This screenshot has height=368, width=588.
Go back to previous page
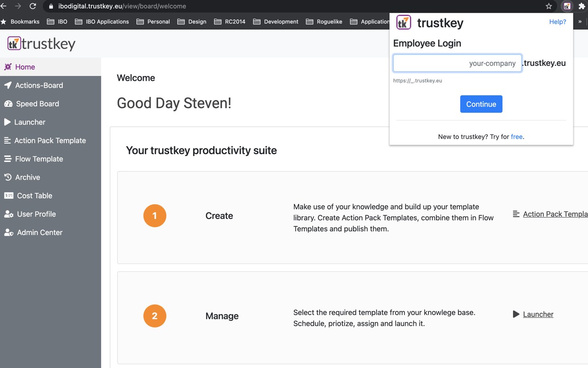pos(4,6)
